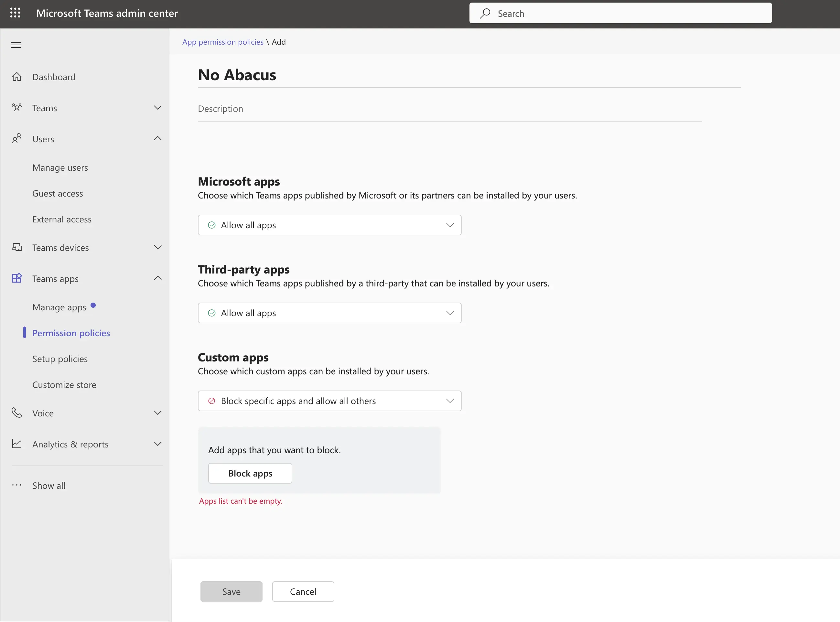Open the Customize store page
The height and width of the screenshot is (622, 840).
tap(64, 384)
